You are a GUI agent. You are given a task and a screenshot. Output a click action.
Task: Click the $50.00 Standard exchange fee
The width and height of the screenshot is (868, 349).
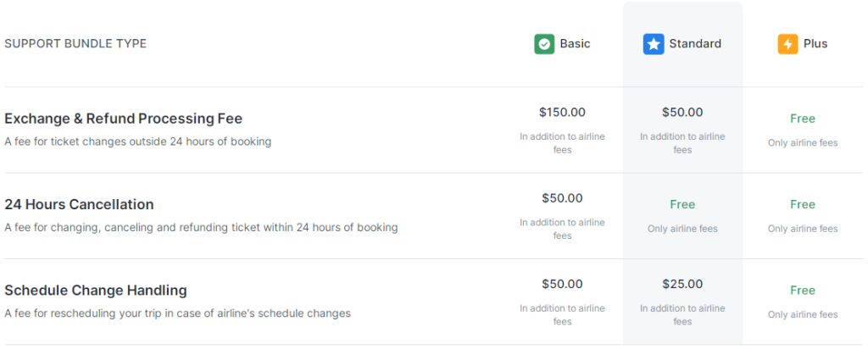(682, 112)
